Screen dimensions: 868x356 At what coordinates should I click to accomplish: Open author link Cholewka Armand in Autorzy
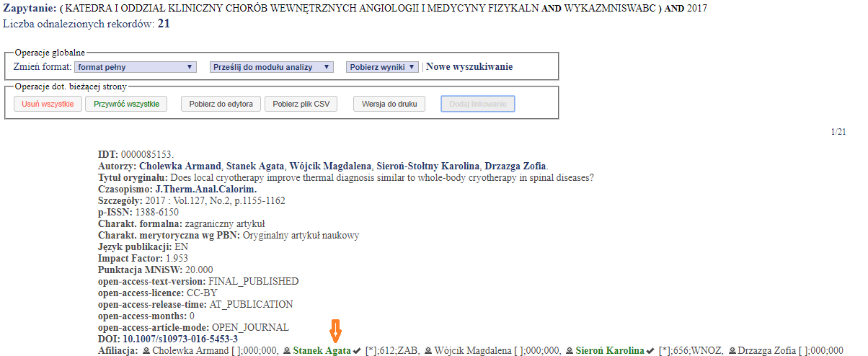(180, 166)
